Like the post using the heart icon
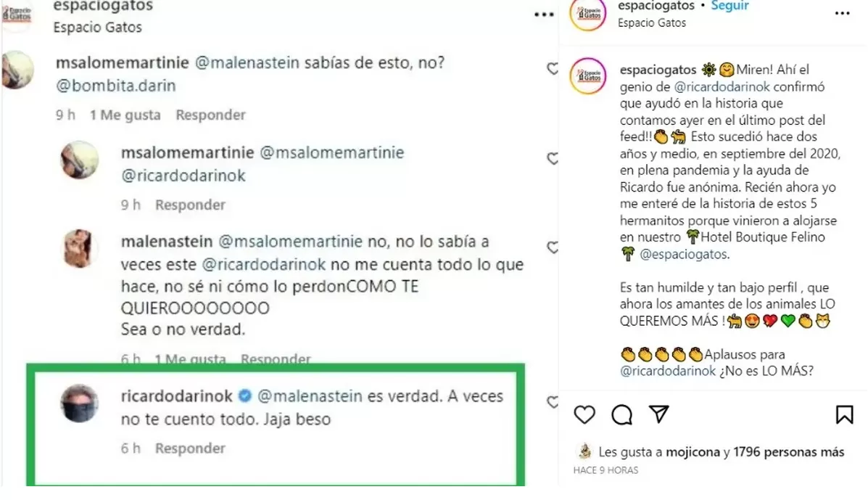Image resolution: width=868 pixels, height=500 pixels. click(x=583, y=414)
